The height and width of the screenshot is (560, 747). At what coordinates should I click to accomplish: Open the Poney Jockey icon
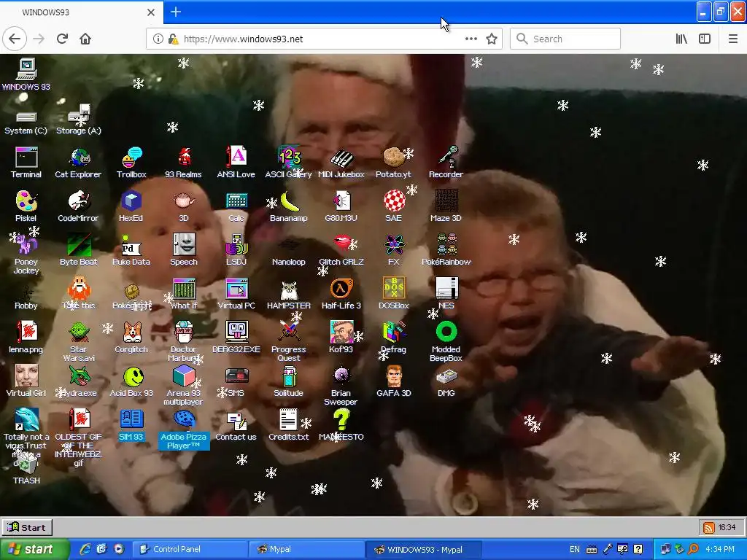pyautogui.click(x=26, y=254)
